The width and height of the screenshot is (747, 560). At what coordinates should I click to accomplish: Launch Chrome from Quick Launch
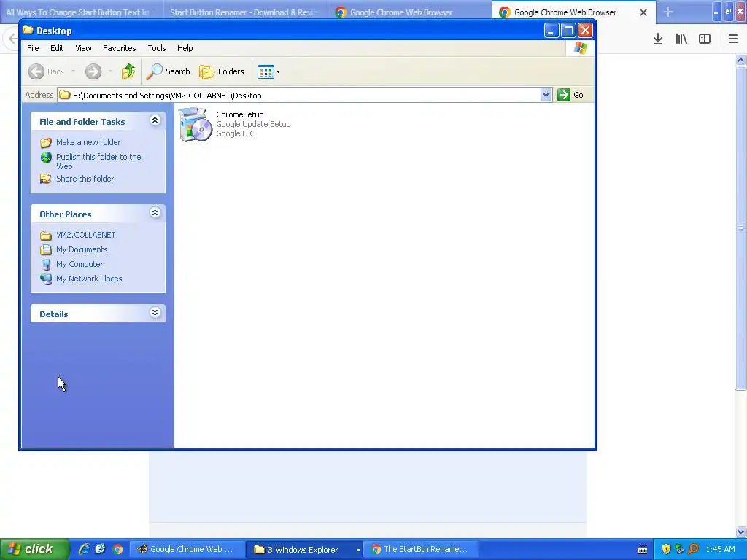tap(117, 549)
